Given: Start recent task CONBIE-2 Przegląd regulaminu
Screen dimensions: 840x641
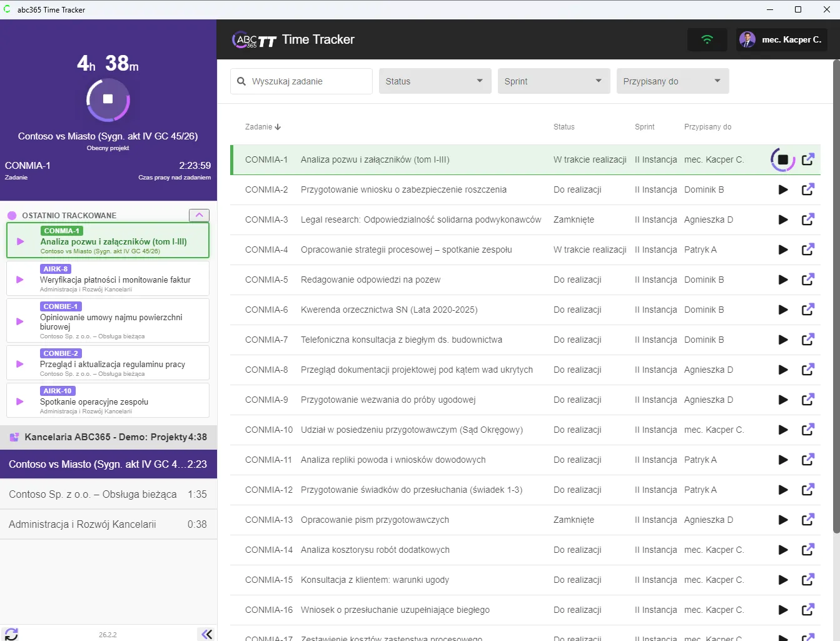Looking at the screenshot, I should click(x=20, y=363).
